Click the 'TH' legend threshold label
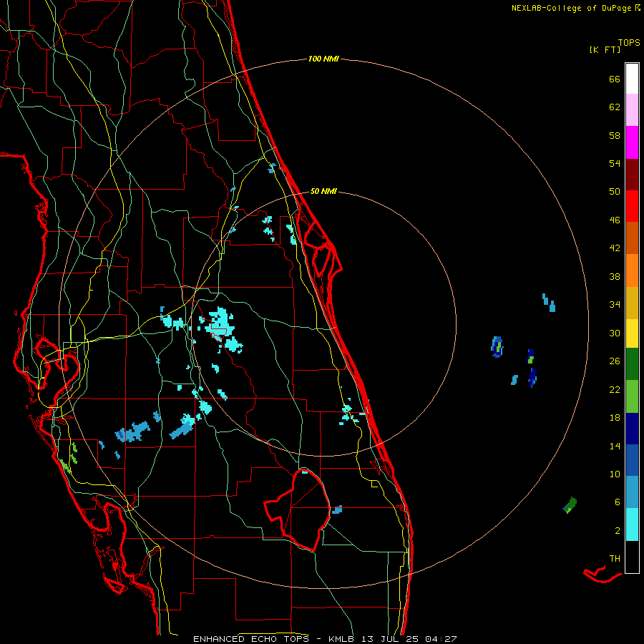This screenshot has width=644, height=644. pyautogui.click(x=615, y=559)
